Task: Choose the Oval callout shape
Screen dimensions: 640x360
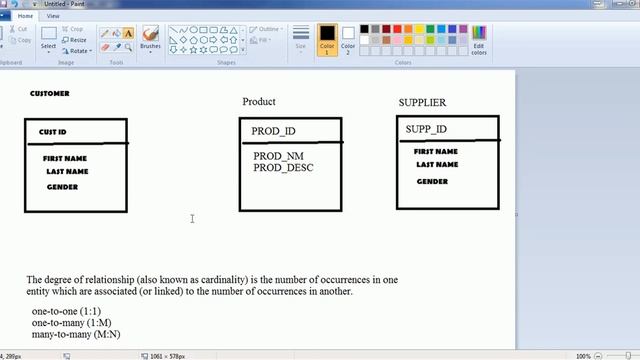Action: tap(224, 50)
